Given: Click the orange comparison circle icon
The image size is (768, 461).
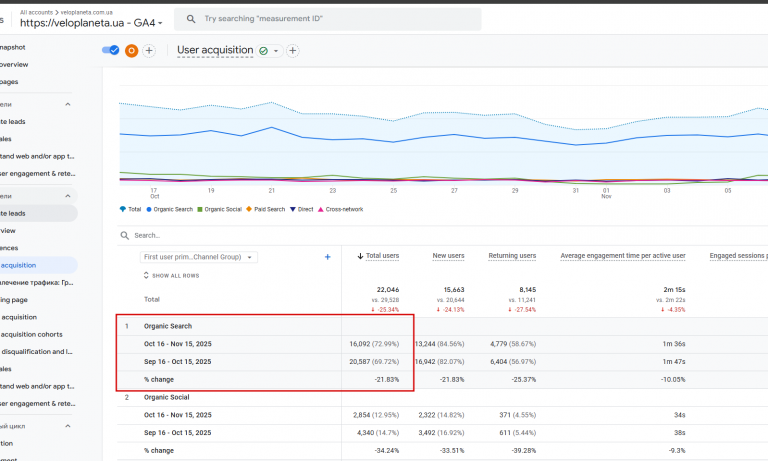Looking at the screenshot, I should 131,50.
